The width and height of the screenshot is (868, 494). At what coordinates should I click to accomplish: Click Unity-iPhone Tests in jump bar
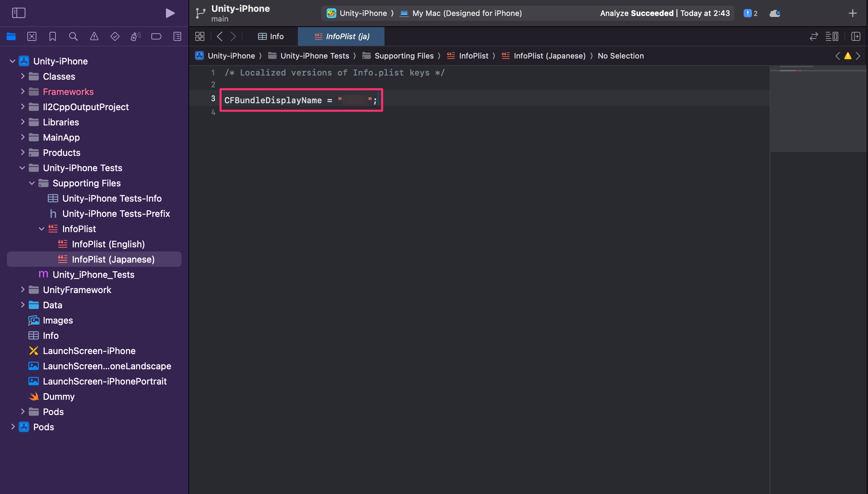click(x=309, y=56)
